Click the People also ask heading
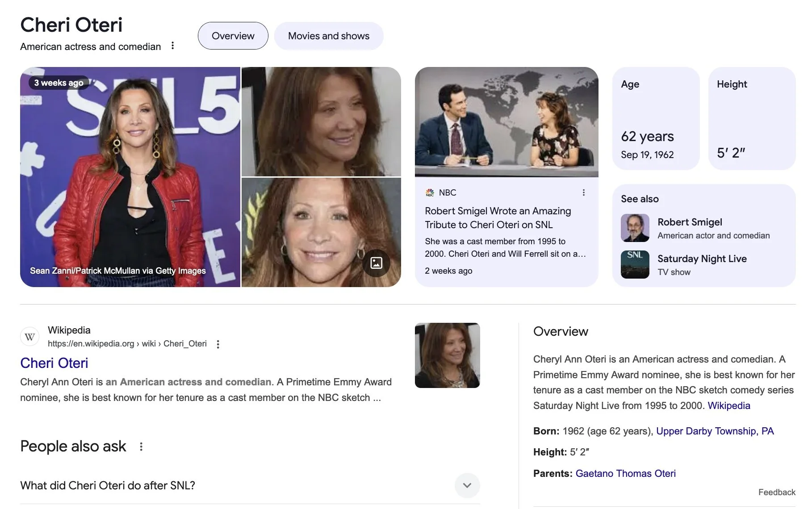Image resolution: width=812 pixels, height=509 pixels. click(73, 446)
